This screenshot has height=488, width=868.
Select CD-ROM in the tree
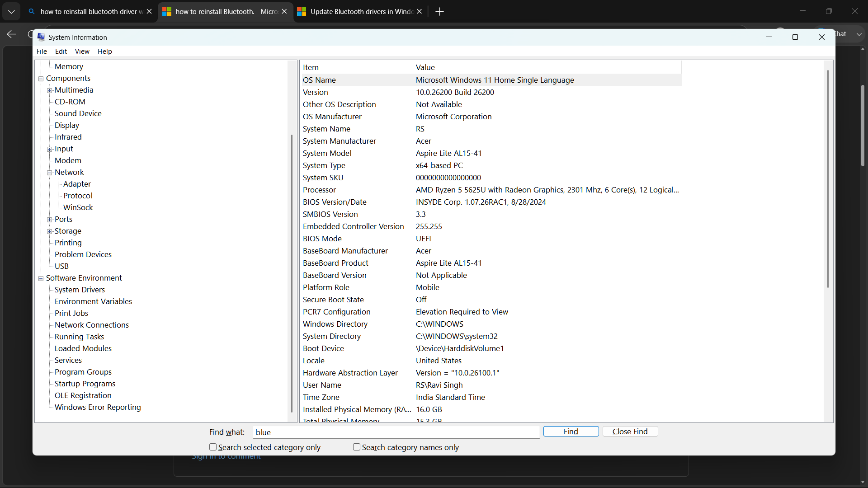70,102
